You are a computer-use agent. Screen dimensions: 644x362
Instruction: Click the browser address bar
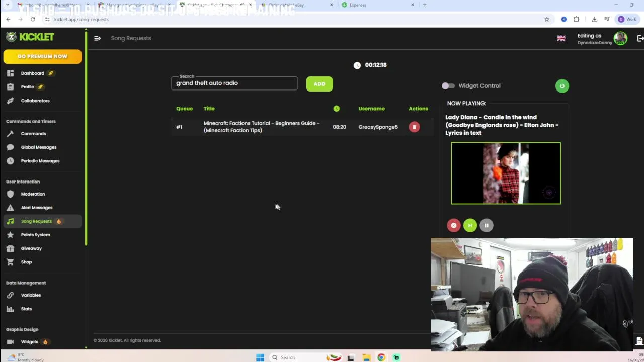pos(292,19)
